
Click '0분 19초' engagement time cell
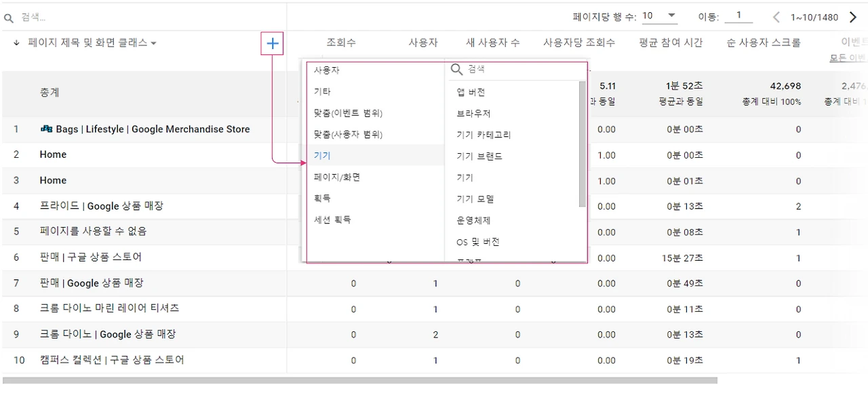click(685, 360)
